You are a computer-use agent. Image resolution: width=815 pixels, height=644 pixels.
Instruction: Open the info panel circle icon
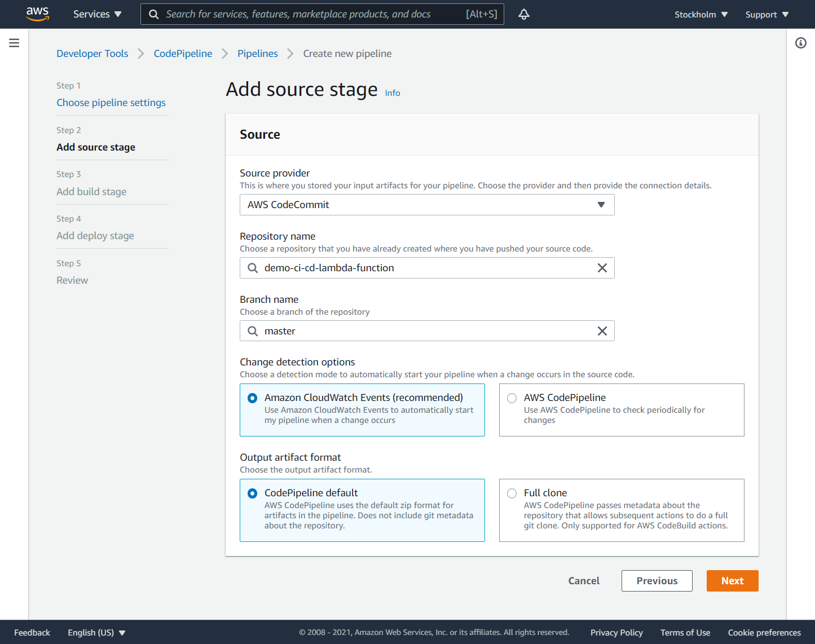point(801,43)
